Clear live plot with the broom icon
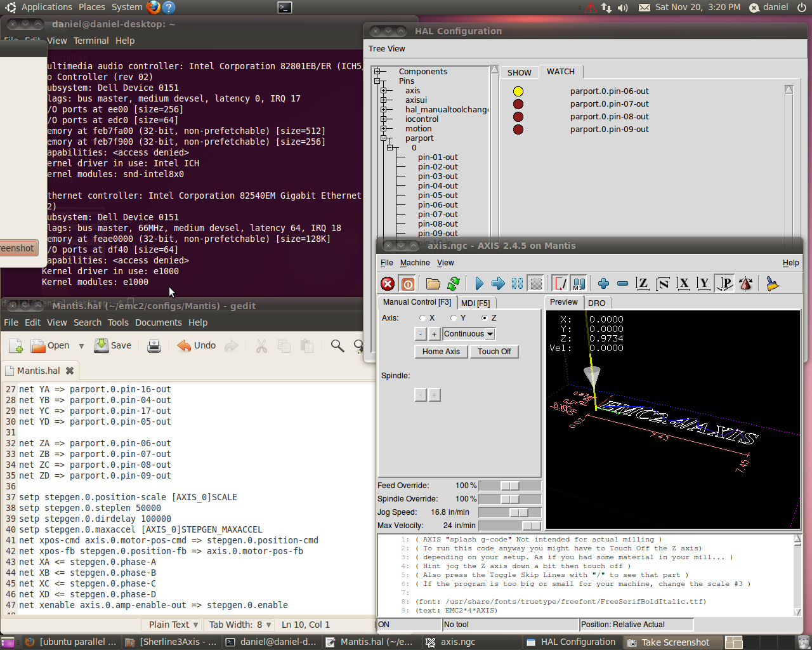 pos(772,284)
